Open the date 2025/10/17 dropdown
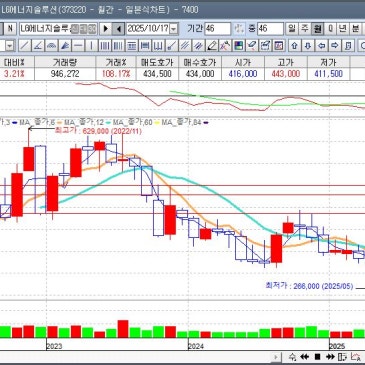365x365 pixels. pos(173,29)
